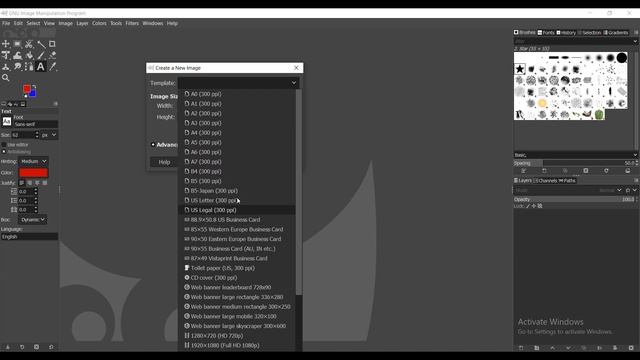Click the lock pixels pencil icon
The height and width of the screenshot is (360, 640).
tap(528, 206)
